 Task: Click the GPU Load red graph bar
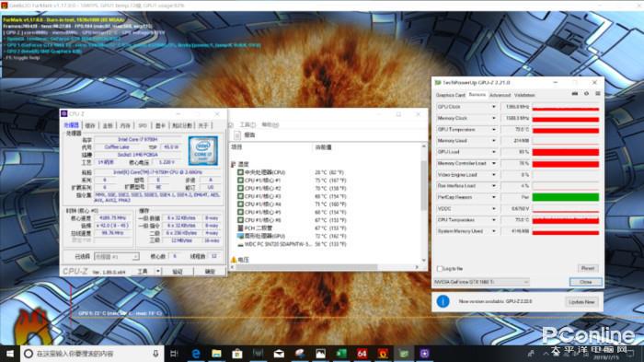click(566, 152)
